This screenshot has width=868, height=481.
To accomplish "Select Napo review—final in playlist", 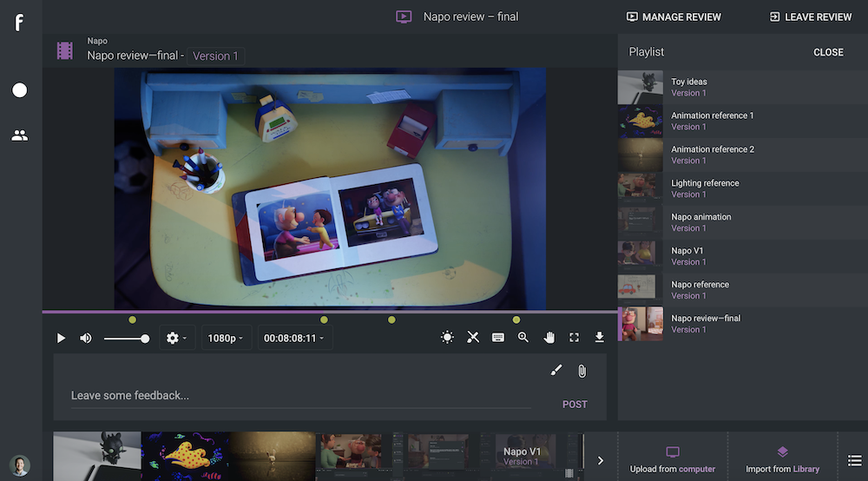I will click(742, 323).
